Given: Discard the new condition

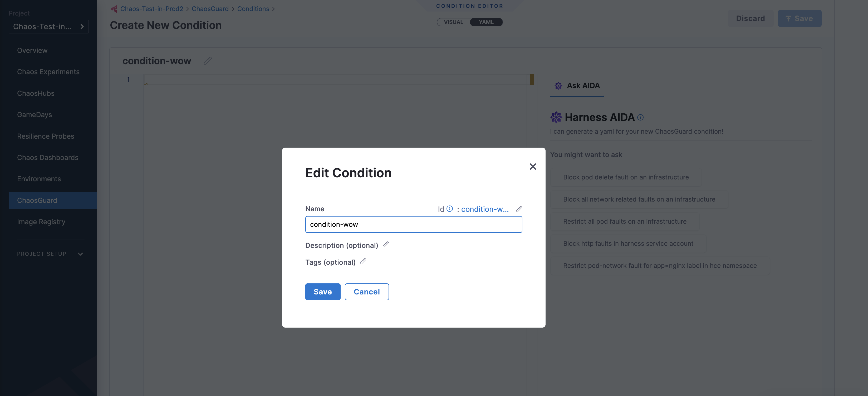Looking at the screenshot, I should [750, 18].
